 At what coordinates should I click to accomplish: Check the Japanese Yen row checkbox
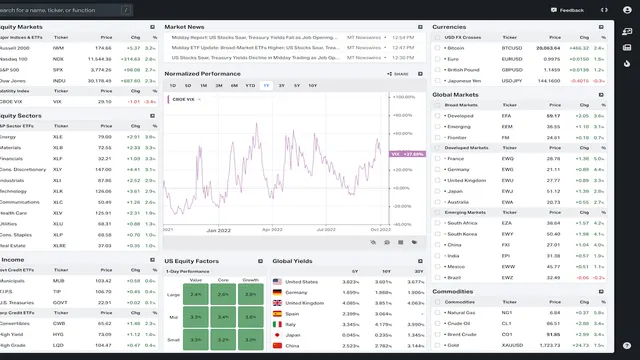(x=438, y=81)
